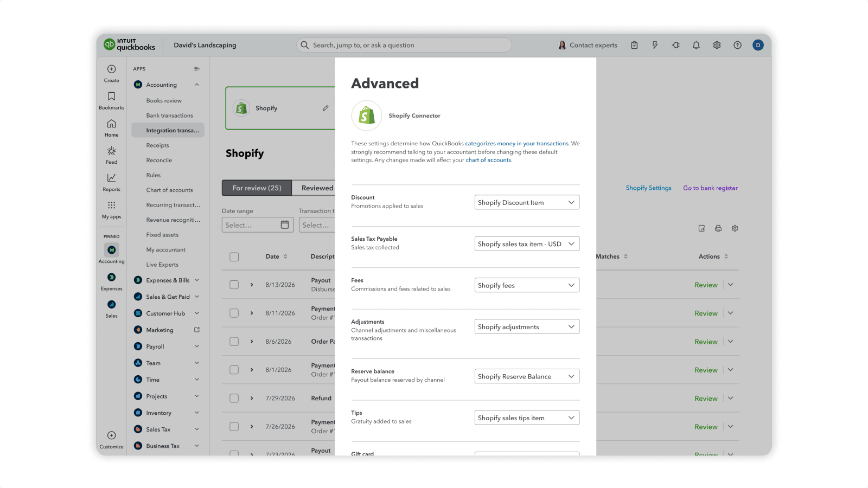Open notifications bell icon
This screenshot has height=488, width=868.
696,46
